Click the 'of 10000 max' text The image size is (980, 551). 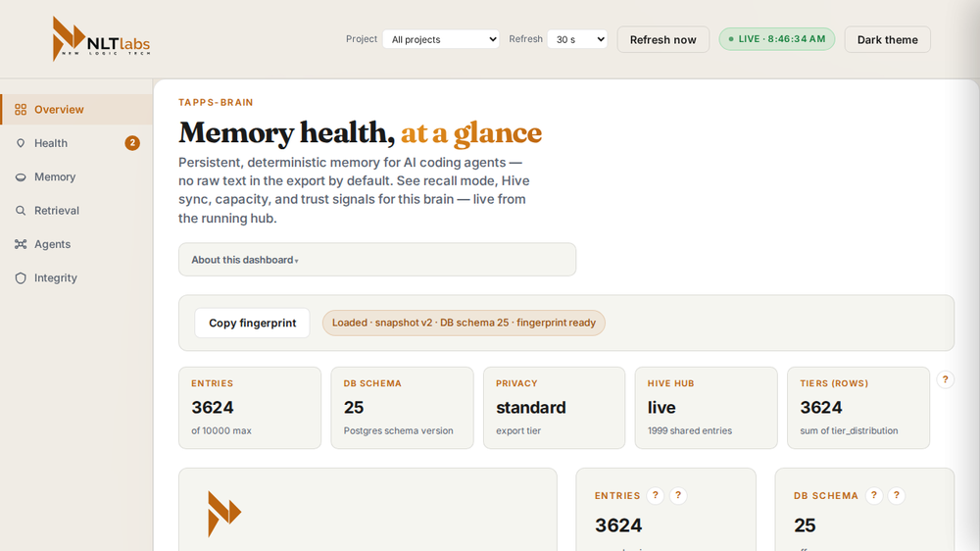221,431
